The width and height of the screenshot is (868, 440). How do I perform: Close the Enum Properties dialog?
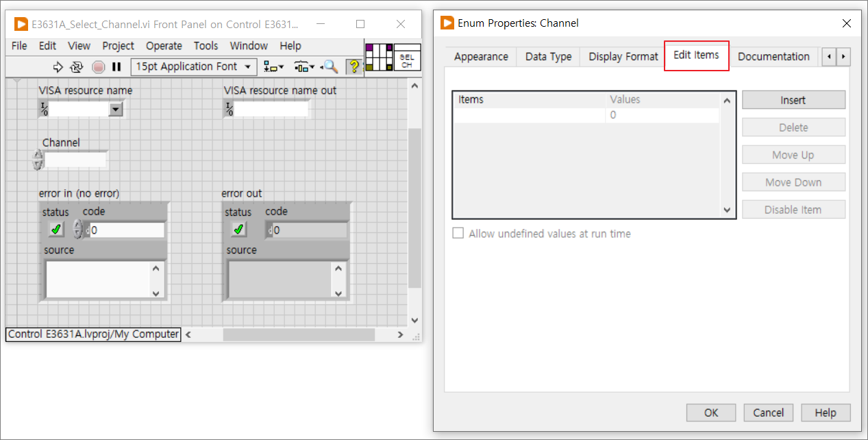tap(847, 23)
